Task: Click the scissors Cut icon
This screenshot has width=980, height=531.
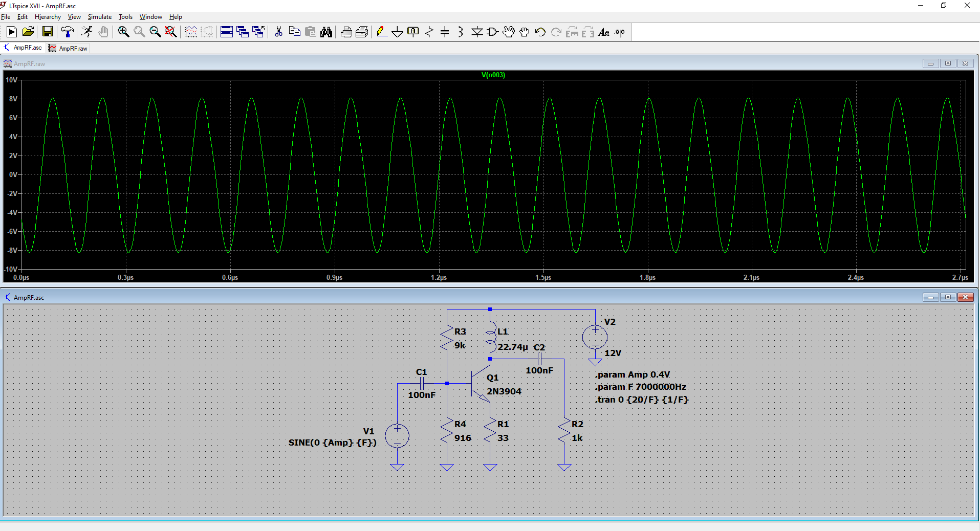Action: click(x=278, y=32)
